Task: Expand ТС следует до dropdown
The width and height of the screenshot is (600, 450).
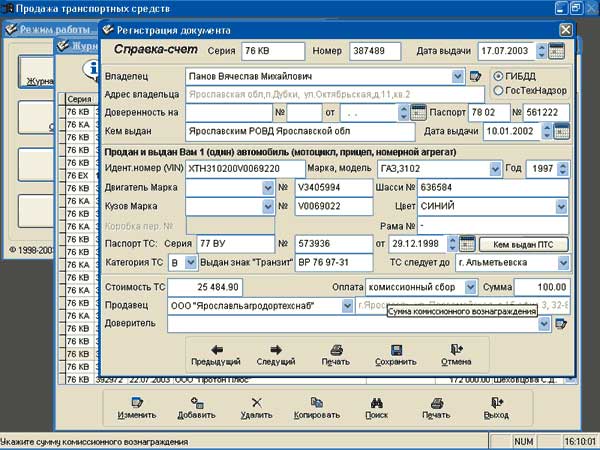Action: tap(563, 263)
